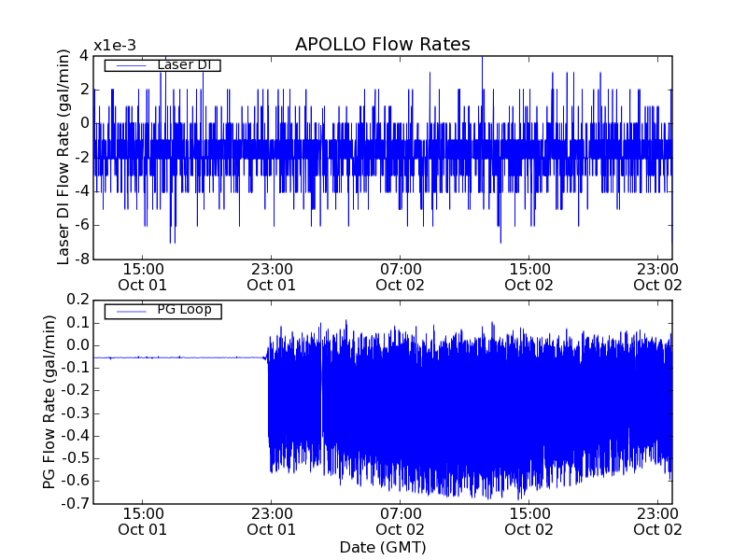Click the Date (GMT) axis label

click(x=383, y=547)
